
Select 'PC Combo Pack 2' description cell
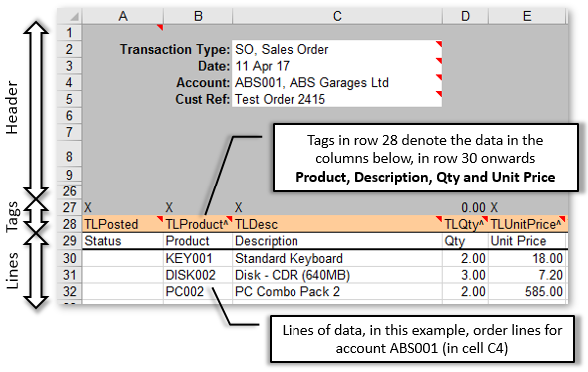point(337,292)
